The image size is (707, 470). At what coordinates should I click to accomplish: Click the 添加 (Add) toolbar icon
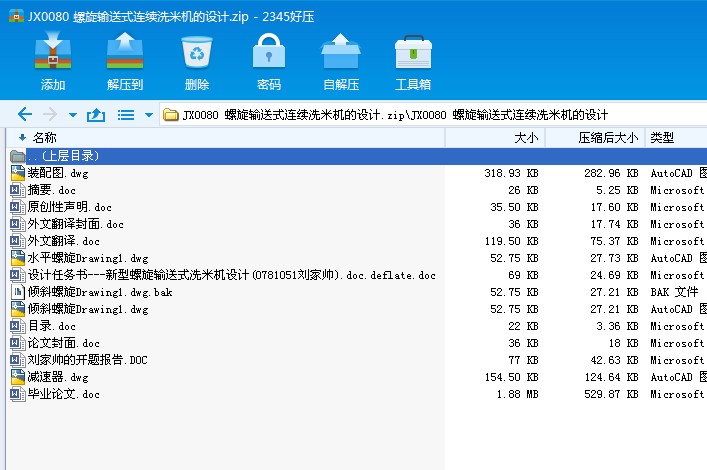[53, 50]
